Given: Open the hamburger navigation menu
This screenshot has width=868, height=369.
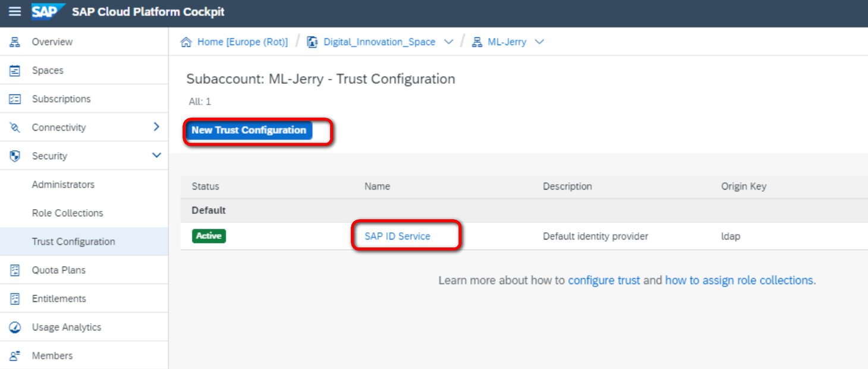Looking at the screenshot, I should 15,12.
